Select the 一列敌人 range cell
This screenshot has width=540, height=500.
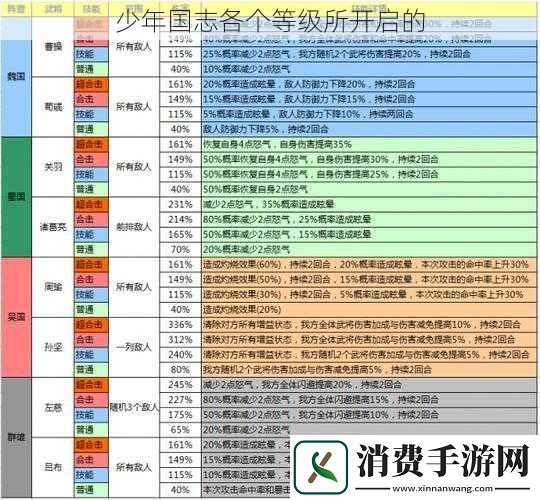pos(134,347)
